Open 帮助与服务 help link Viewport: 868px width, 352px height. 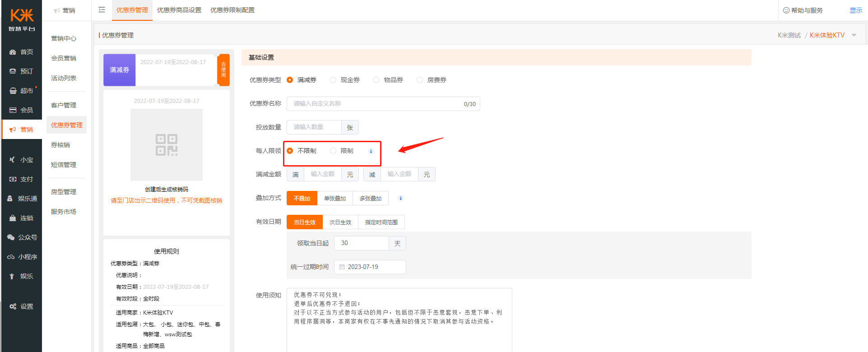click(807, 10)
